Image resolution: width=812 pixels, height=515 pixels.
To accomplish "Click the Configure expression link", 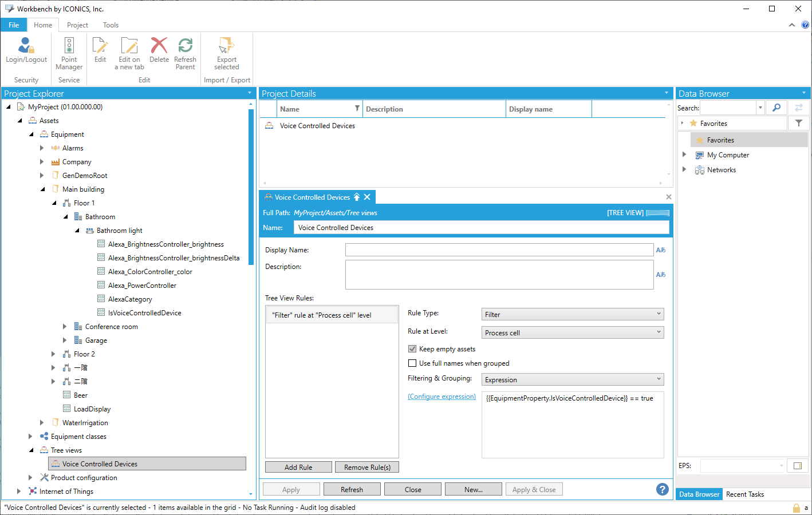I will [x=442, y=397].
